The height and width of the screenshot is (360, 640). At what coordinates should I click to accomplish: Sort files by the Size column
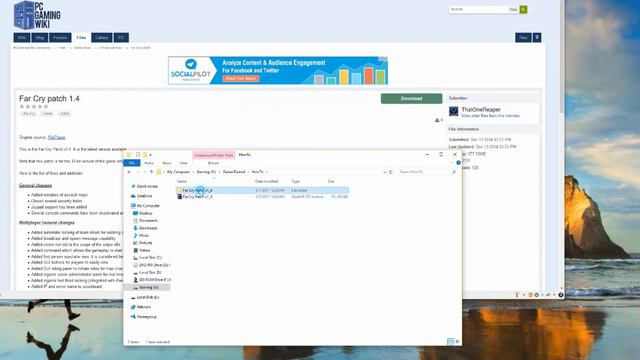click(331, 181)
